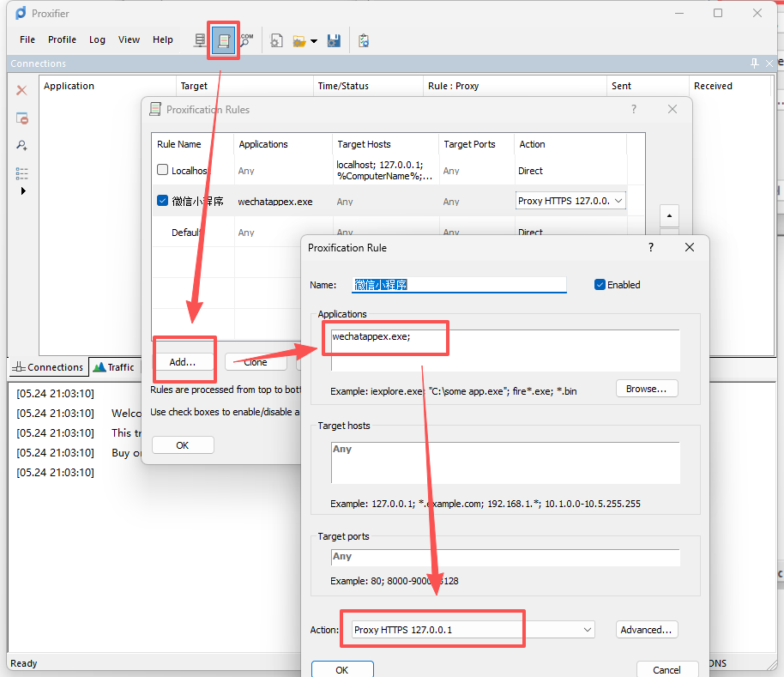Click the clipboard checklist toolbar icon
The image size is (784, 677).
click(x=364, y=40)
